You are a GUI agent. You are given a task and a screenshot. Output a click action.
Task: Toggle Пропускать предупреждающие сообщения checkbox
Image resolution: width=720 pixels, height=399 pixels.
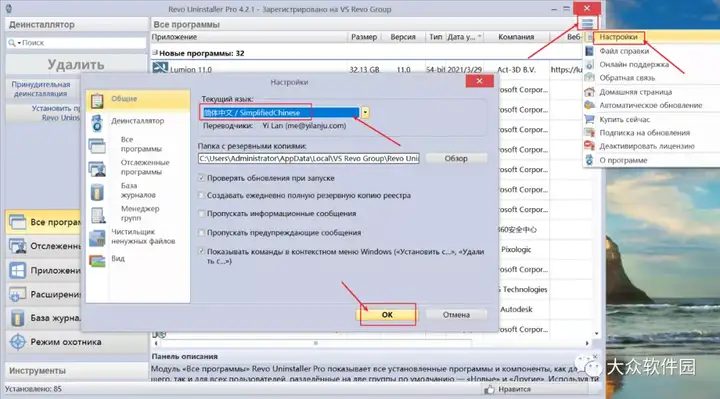pyautogui.click(x=201, y=232)
